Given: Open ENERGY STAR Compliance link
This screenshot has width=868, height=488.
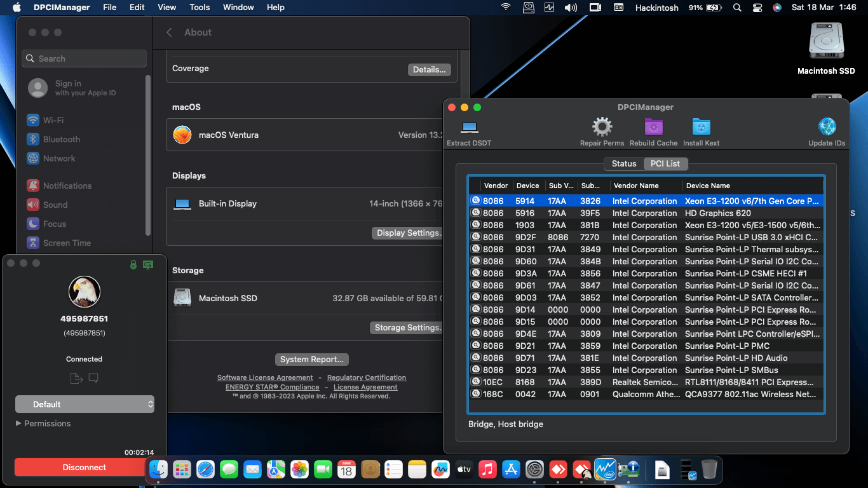Looking at the screenshot, I should point(273,387).
